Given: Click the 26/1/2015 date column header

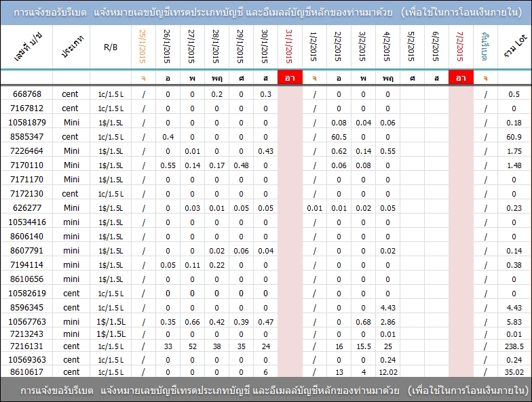Looking at the screenshot, I should click(x=167, y=46).
